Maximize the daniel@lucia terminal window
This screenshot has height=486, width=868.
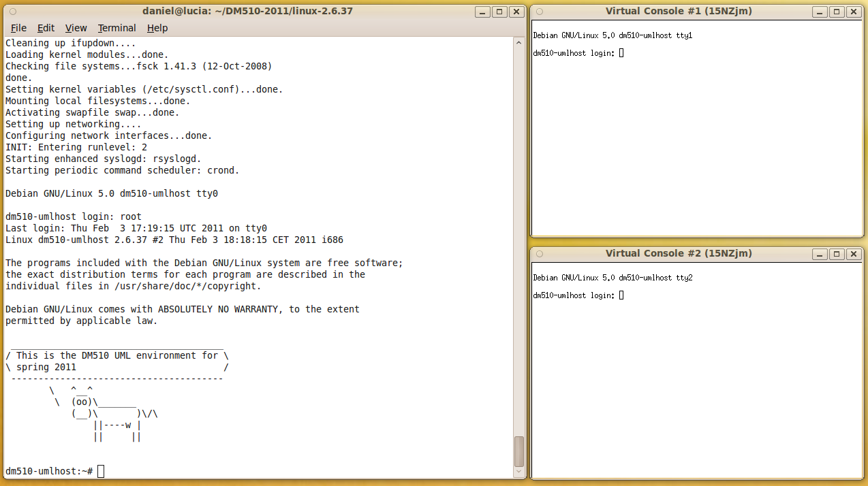(499, 12)
